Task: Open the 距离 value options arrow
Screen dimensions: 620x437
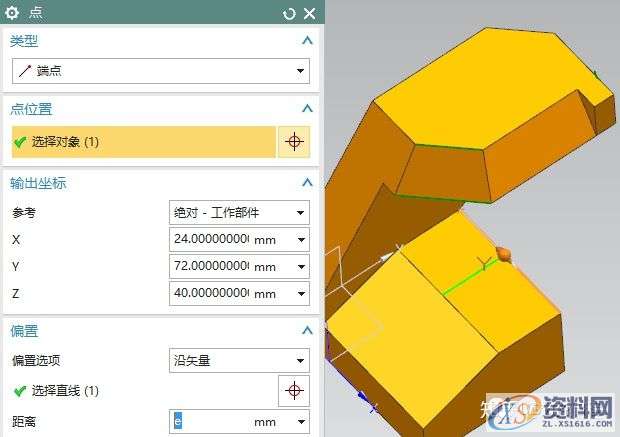Action: (x=301, y=422)
